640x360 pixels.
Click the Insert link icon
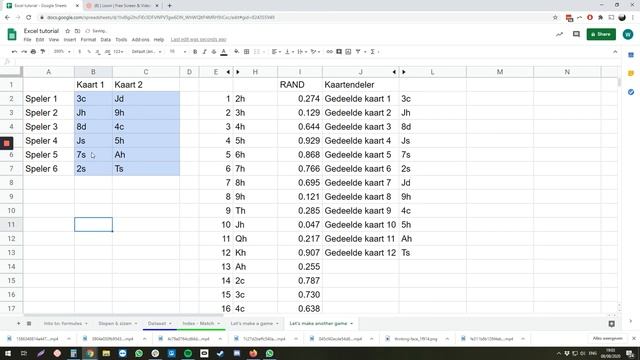pyautogui.click(x=329, y=52)
